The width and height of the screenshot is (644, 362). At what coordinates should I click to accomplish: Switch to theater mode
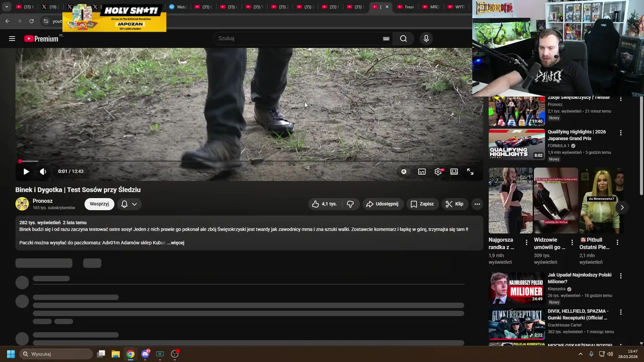coord(454,171)
